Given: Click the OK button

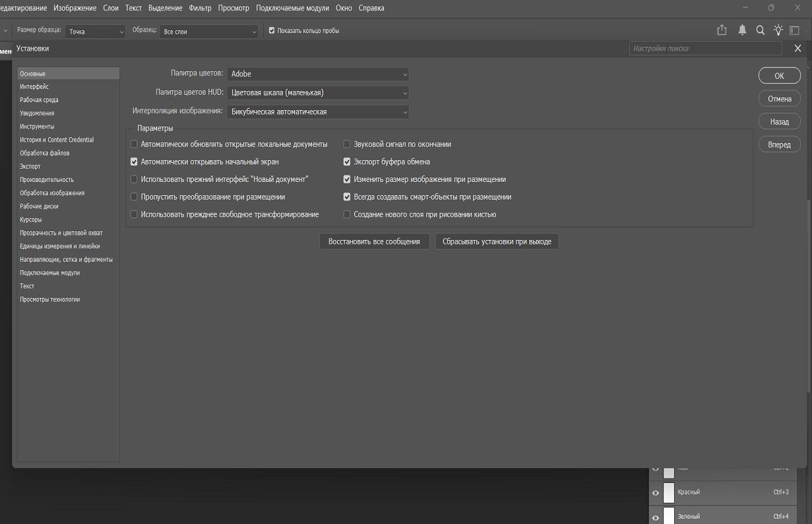Looking at the screenshot, I should click(x=779, y=76).
